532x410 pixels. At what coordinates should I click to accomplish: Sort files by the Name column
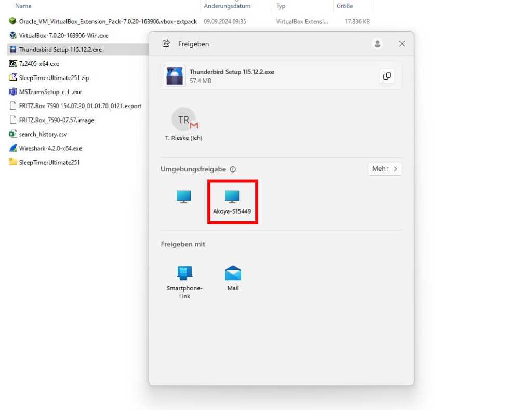click(23, 6)
